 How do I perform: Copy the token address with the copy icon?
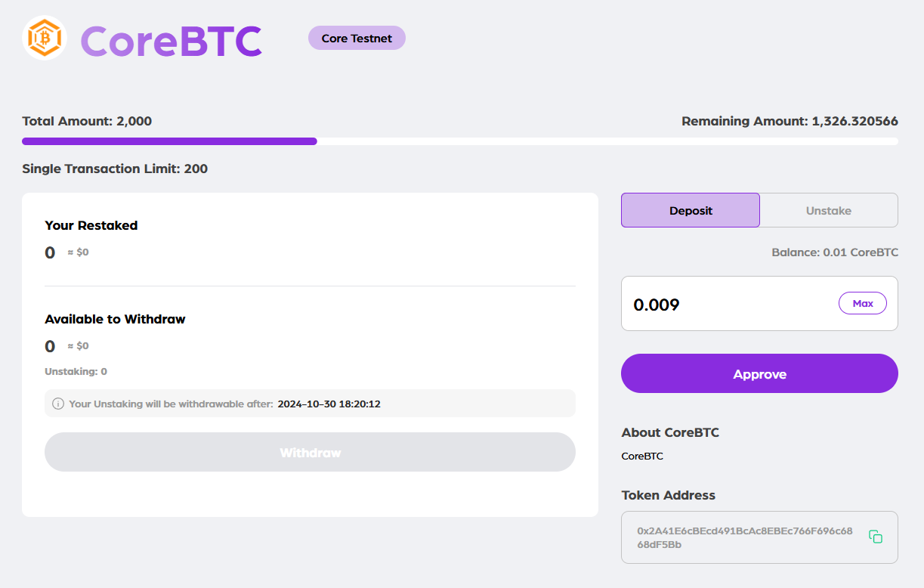click(x=876, y=537)
